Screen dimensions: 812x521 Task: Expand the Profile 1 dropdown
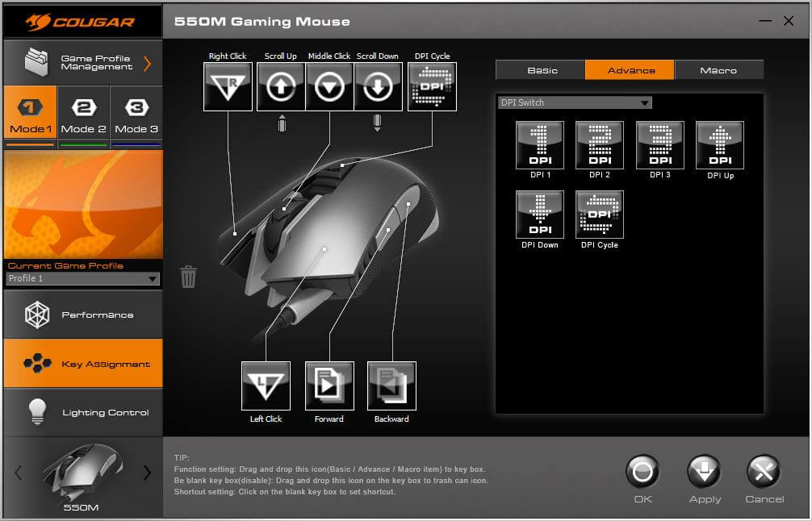tap(82, 279)
